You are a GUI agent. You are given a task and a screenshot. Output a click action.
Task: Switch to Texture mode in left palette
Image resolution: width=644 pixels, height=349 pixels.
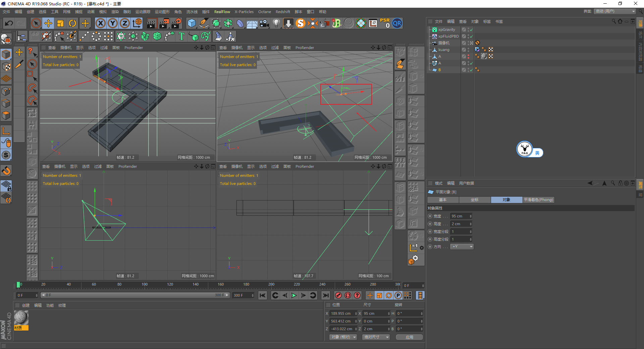tap(6, 66)
